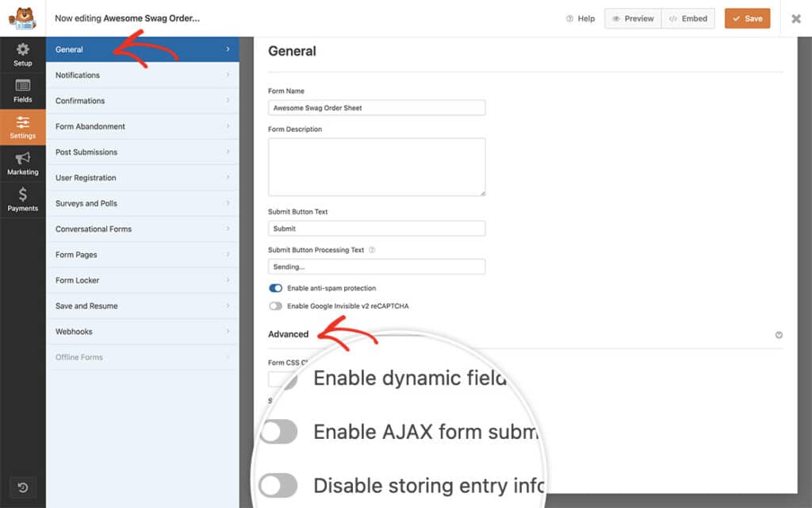Open the Marketing panel
Viewport: 812px width, 508px height.
[x=22, y=164]
